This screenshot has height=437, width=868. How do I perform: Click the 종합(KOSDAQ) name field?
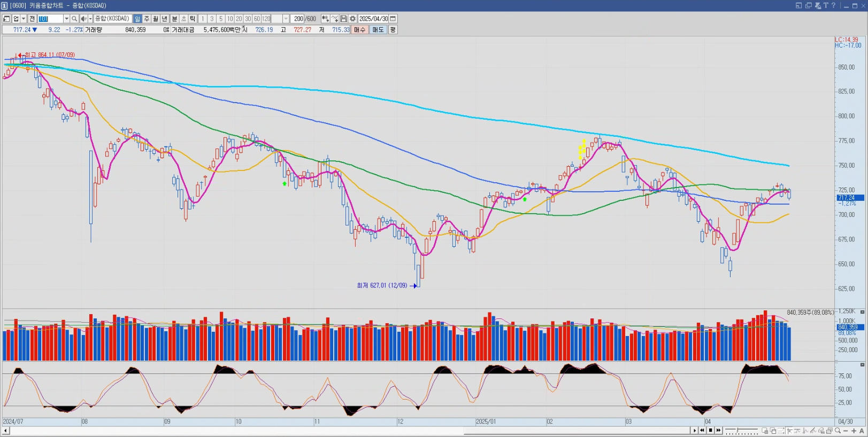pyautogui.click(x=113, y=19)
